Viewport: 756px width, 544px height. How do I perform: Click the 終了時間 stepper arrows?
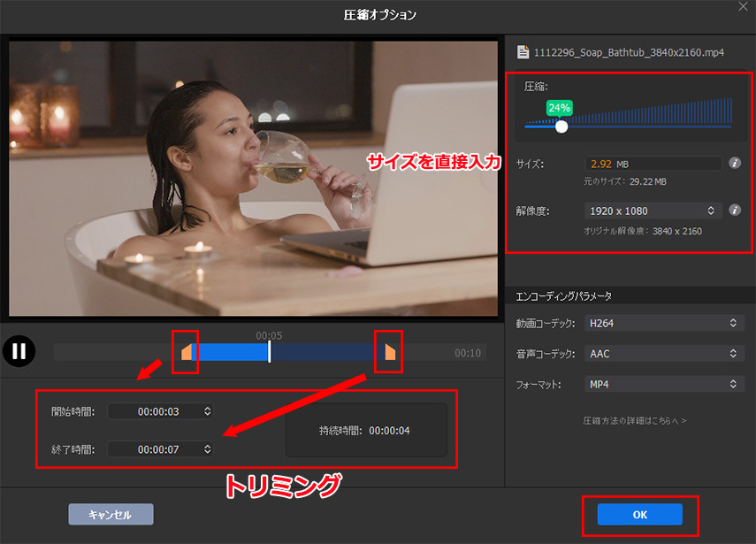[205, 448]
